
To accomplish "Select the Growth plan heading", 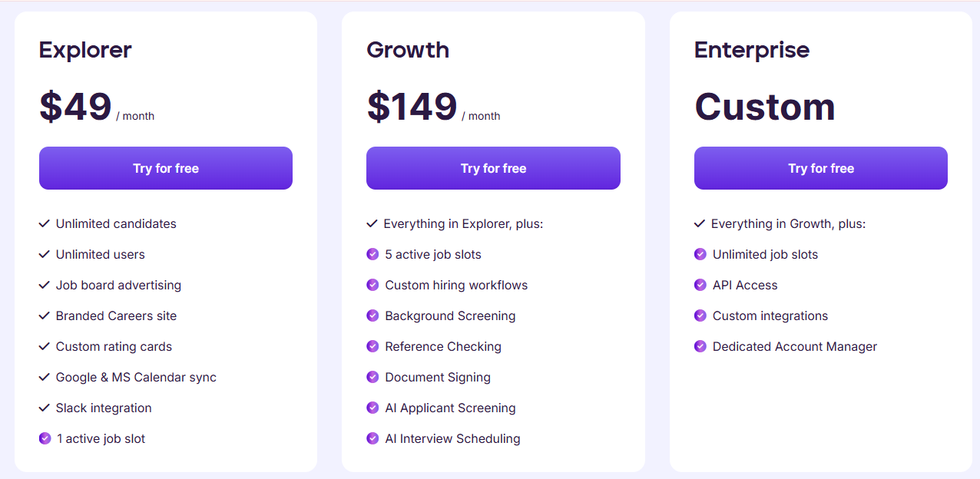I will (408, 50).
